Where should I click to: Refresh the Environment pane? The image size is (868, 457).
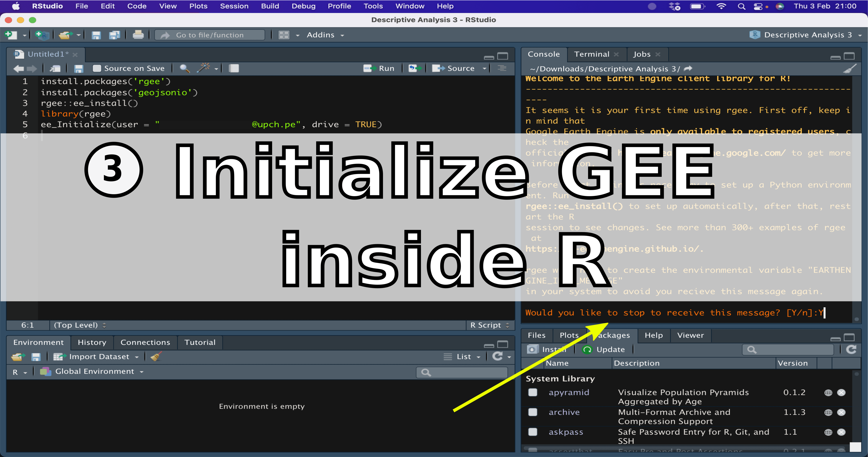(x=497, y=356)
